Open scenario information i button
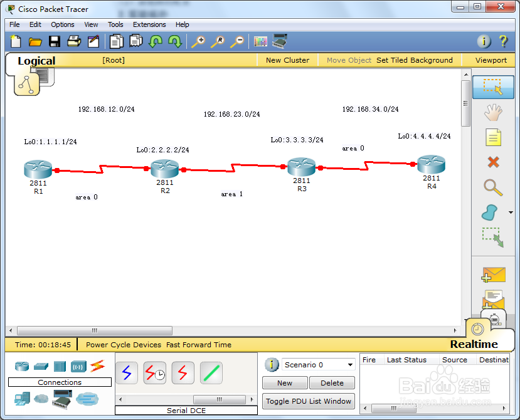This screenshot has width=520, height=420. (x=272, y=365)
